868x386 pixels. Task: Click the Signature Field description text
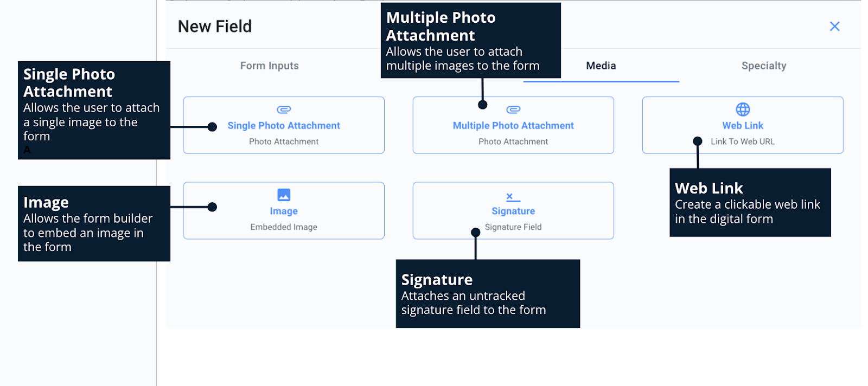point(513,227)
